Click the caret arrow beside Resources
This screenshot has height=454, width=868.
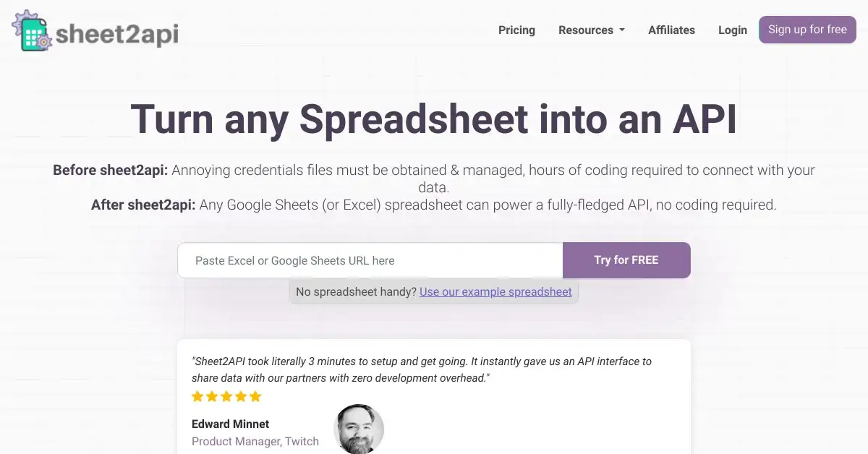pos(622,30)
